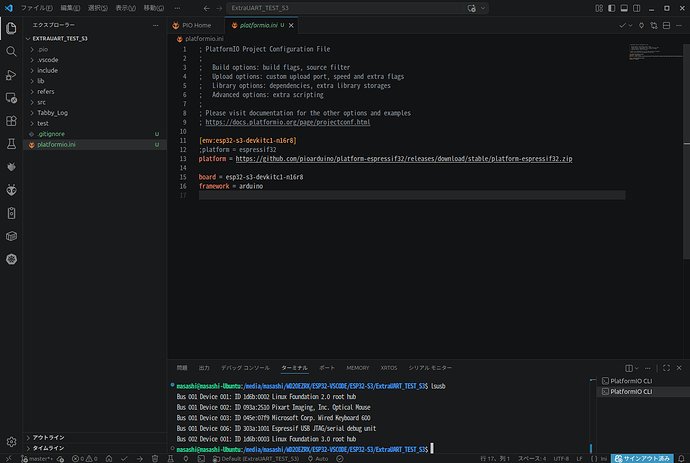
Task: Open the PlatformIO alien-head icon in activity bar
Action: coord(11,190)
